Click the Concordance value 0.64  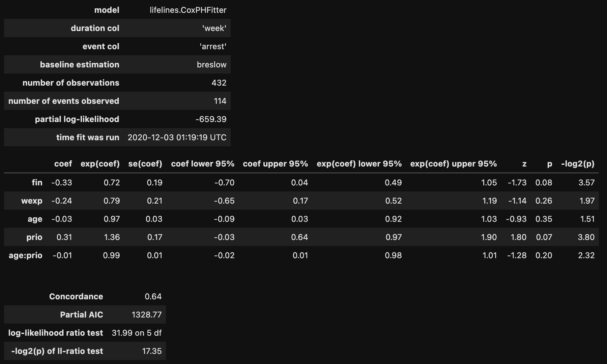tap(153, 296)
